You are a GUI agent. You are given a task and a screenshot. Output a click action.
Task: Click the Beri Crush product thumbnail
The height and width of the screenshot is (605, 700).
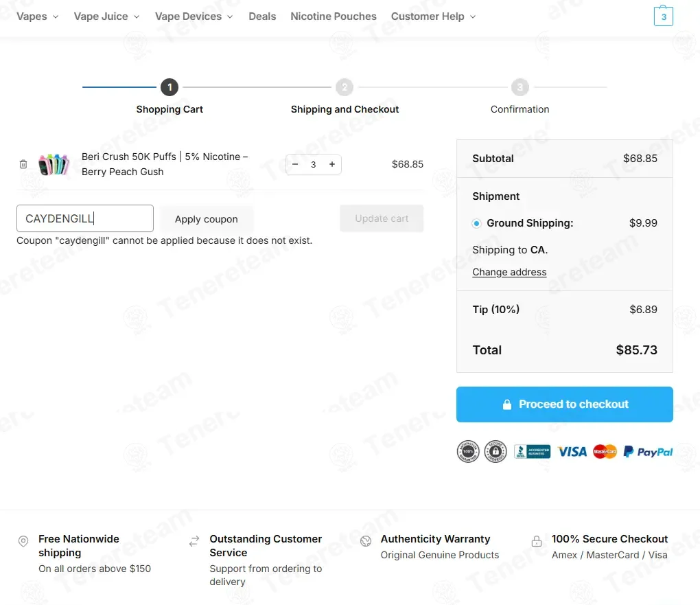54,164
